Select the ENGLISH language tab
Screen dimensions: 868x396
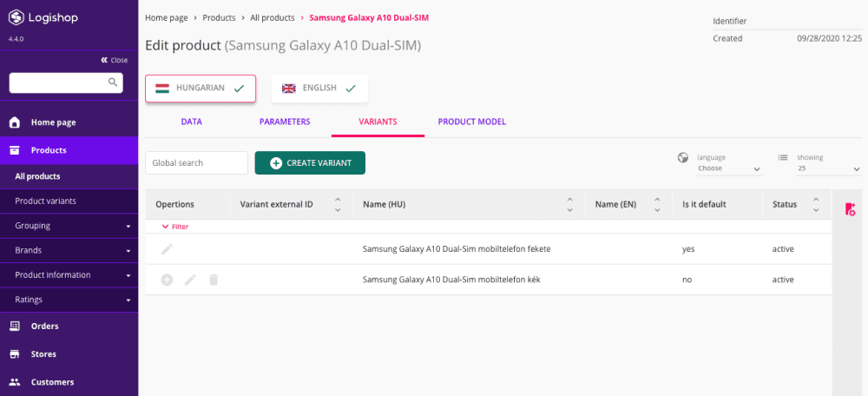coord(319,88)
